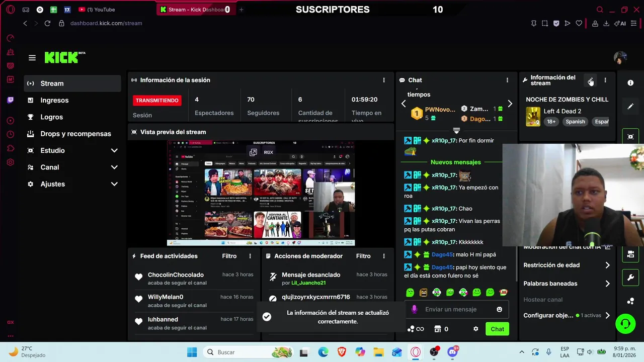Click the info icon in right rail
Viewport: 644px width, 362px height.
[630, 82]
